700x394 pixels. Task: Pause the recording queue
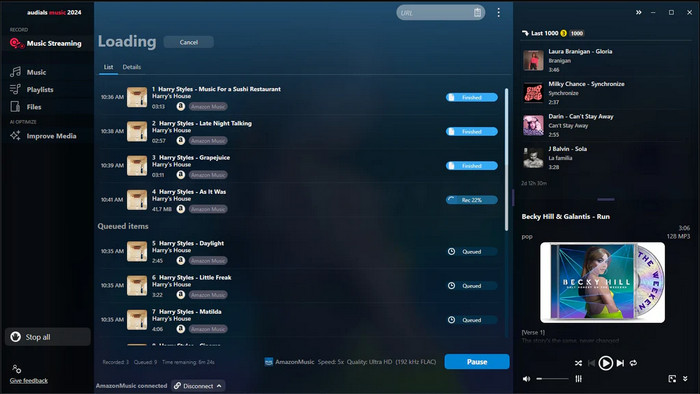[477, 362]
